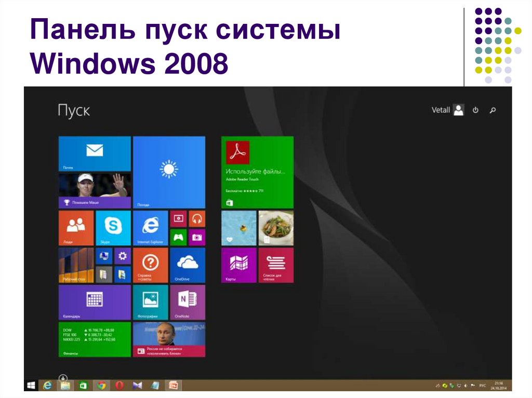Open the Health & Fitness tile with heart
This screenshot has height=398, width=532.
click(239, 228)
